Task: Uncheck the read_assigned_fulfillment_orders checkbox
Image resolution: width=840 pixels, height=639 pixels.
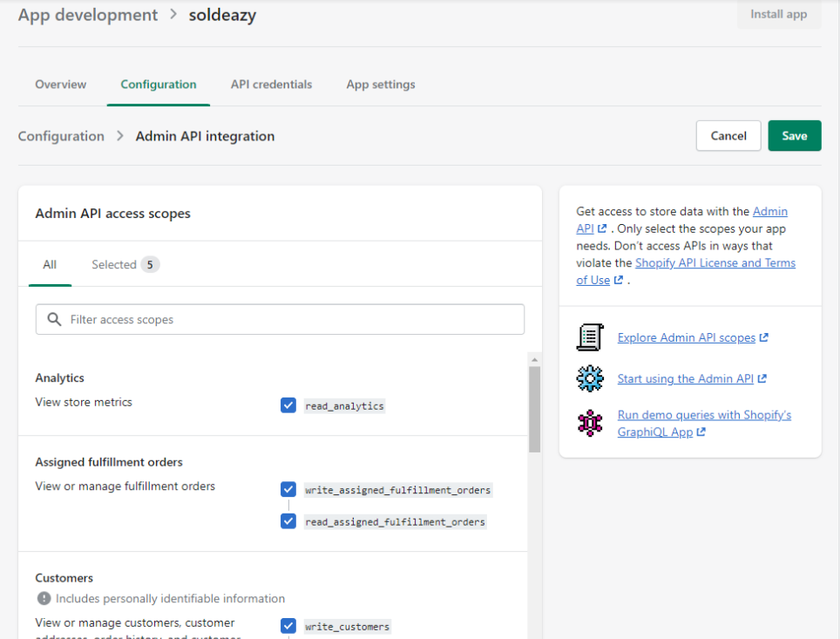Action: [288, 521]
